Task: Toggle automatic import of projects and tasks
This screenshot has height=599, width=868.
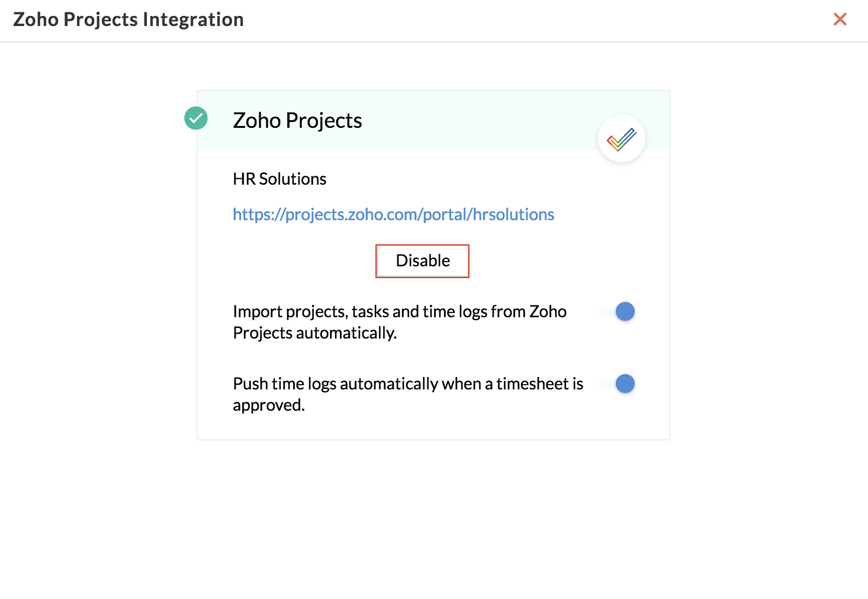Action: [617, 311]
